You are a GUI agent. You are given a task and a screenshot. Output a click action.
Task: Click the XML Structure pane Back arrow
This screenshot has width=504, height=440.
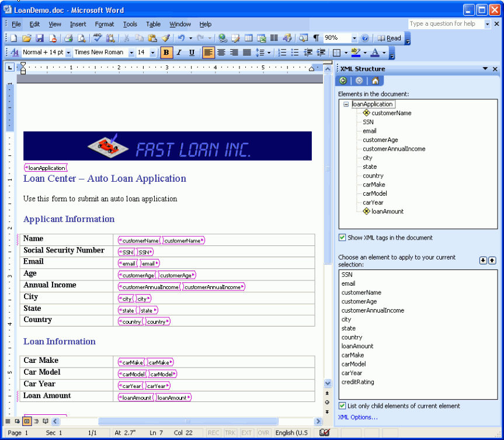point(343,81)
